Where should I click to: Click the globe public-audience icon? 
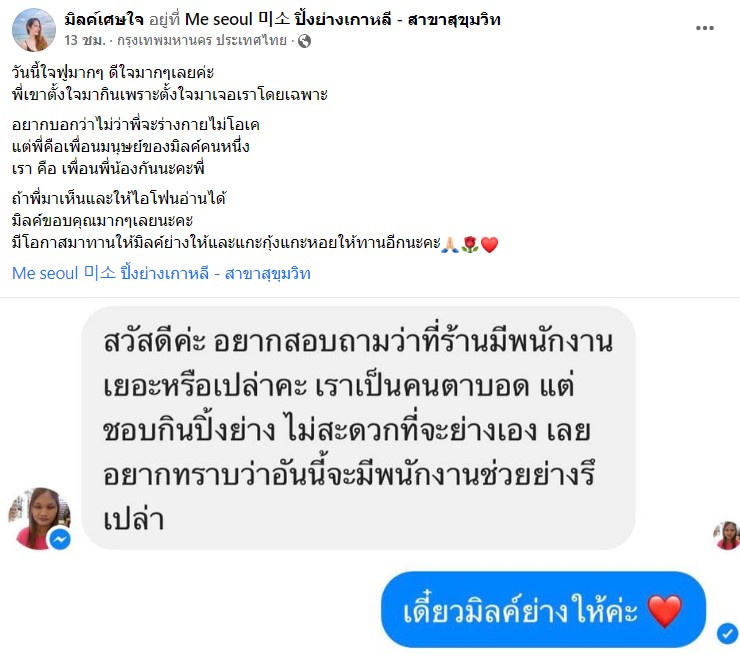305,42
